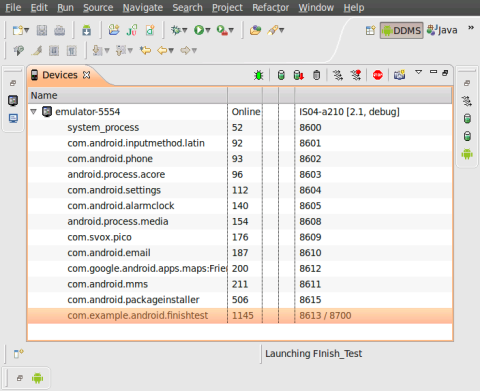Click the New wizard toolbar icon

point(18,30)
